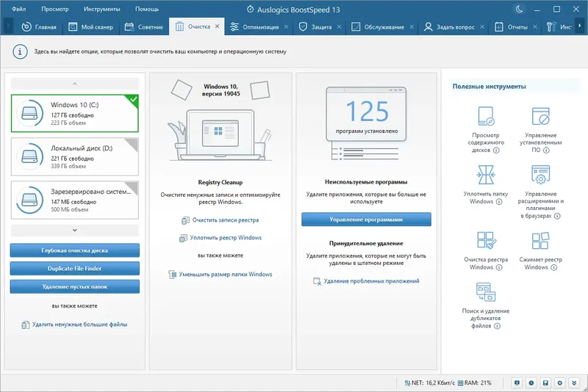Move the drive list up with the up chevron
588x392 pixels.
click(75, 84)
